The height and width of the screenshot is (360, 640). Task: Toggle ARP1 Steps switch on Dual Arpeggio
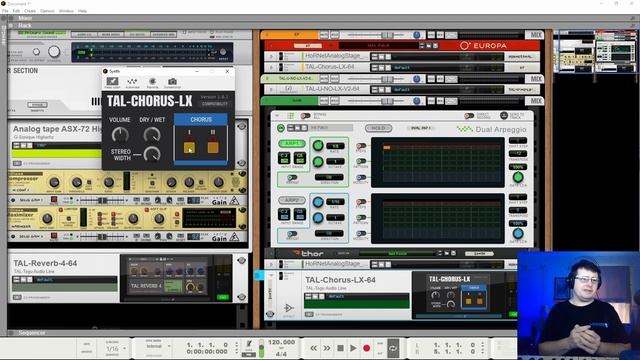361,146
